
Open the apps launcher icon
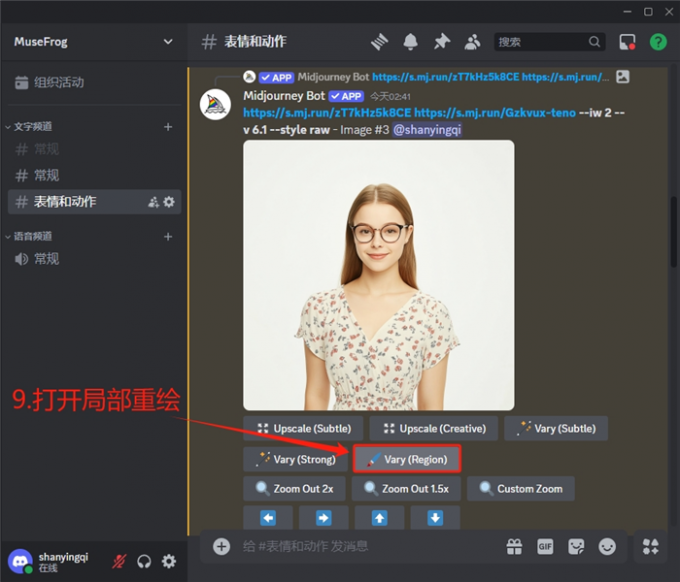651,546
